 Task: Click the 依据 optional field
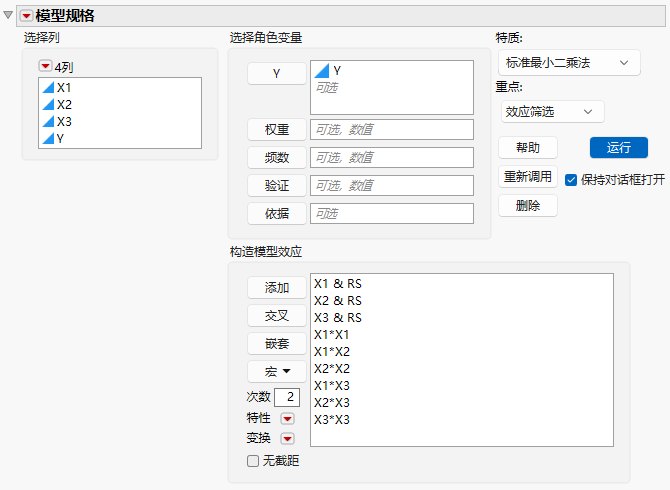coord(392,213)
